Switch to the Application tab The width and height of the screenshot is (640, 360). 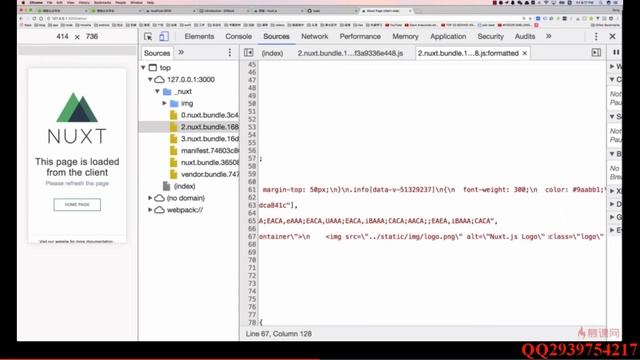click(x=448, y=36)
